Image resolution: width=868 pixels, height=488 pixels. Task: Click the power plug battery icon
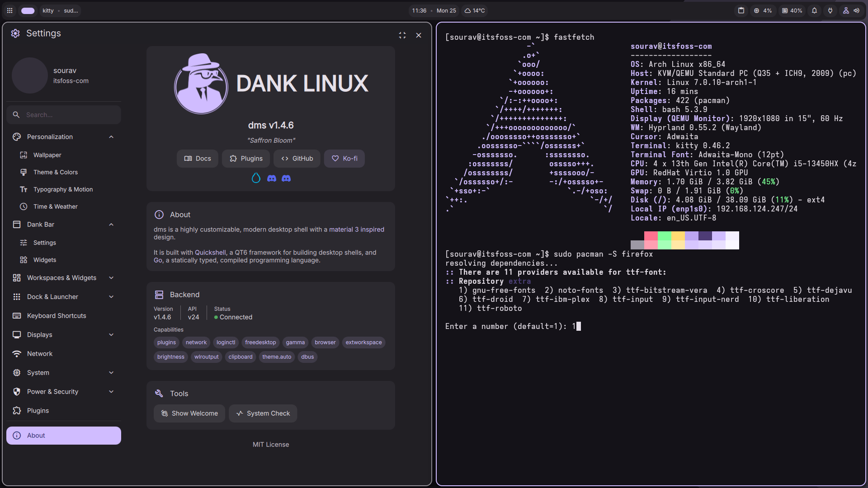point(830,10)
